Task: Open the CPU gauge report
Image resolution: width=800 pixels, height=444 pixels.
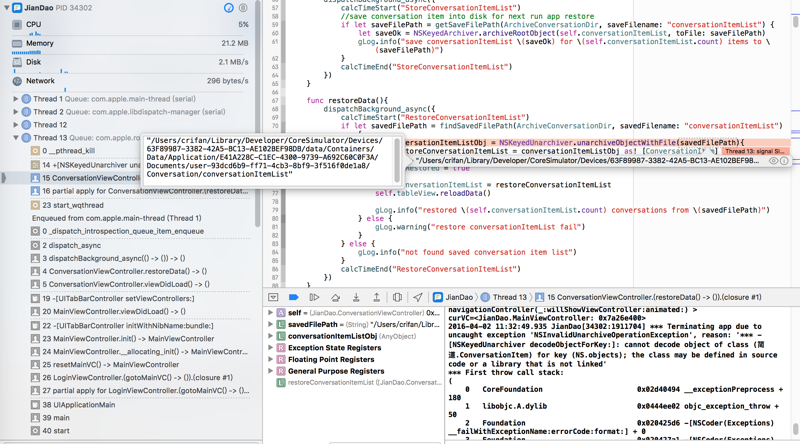Action: [x=130, y=24]
